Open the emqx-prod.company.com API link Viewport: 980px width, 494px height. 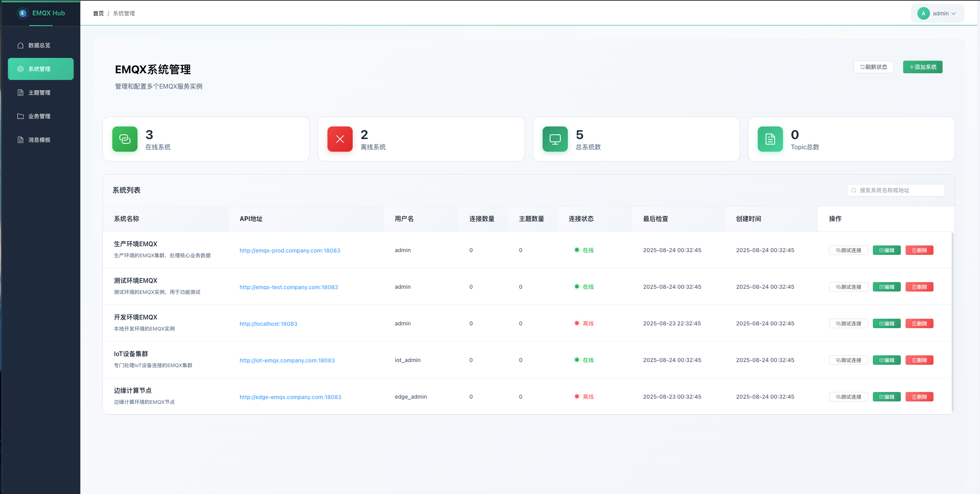tap(290, 251)
